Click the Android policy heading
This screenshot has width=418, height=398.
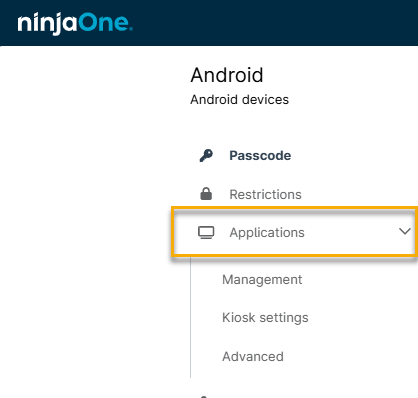tap(227, 75)
